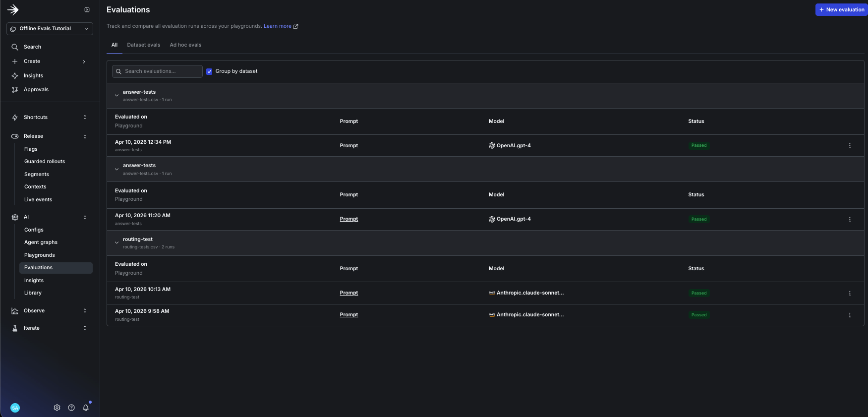Viewport: 868px width, 417px height.
Task: Click the Shortcuts lightning bolt icon
Action: click(x=15, y=118)
